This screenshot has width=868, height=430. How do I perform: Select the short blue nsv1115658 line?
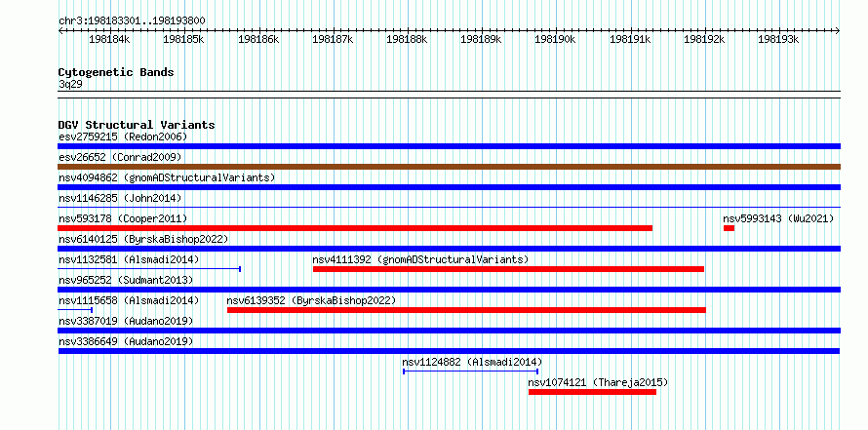pos(75,310)
